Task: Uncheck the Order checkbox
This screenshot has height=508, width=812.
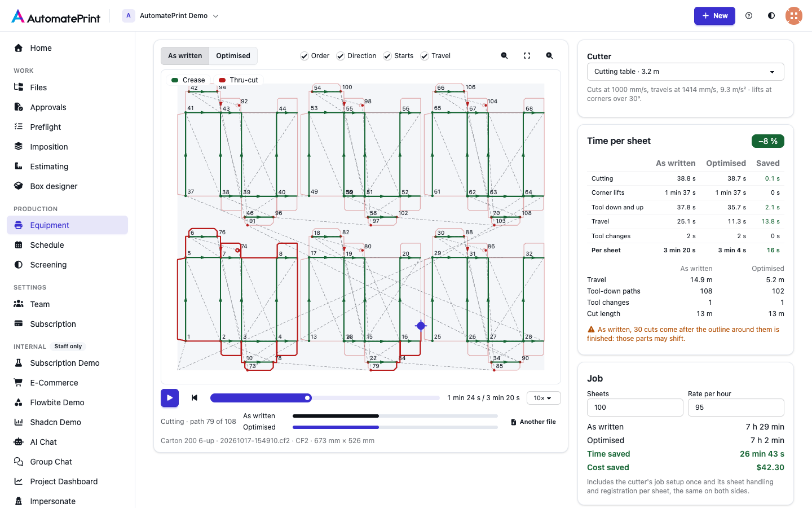Action: point(304,56)
